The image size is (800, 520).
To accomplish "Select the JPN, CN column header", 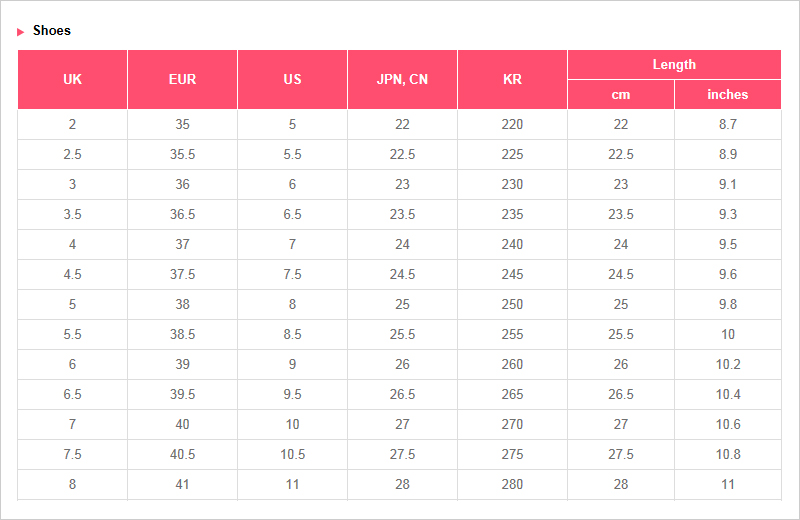I will (x=402, y=79).
